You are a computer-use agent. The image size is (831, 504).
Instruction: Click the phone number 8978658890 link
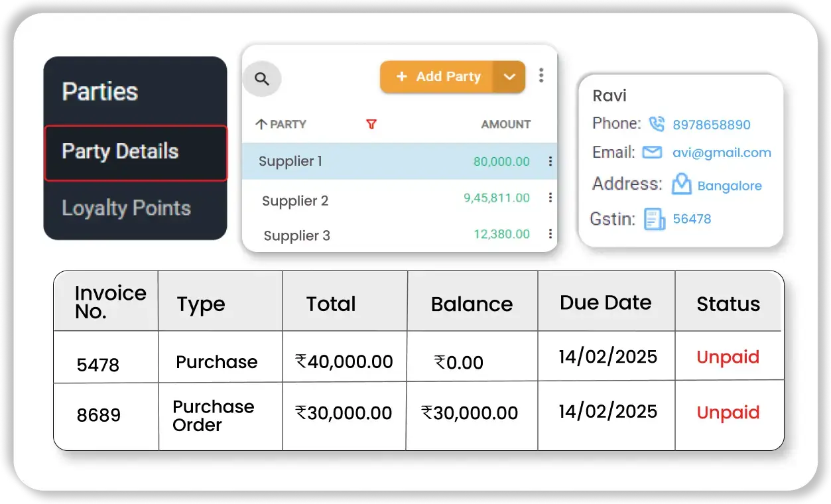(x=711, y=125)
